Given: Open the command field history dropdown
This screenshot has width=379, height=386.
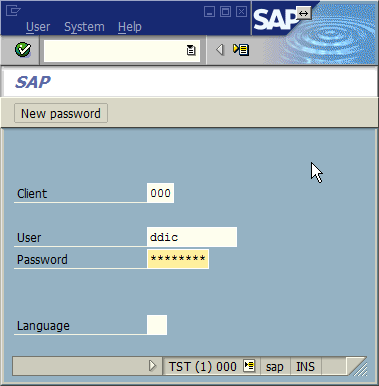Looking at the screenshot, I should point(191,50).
